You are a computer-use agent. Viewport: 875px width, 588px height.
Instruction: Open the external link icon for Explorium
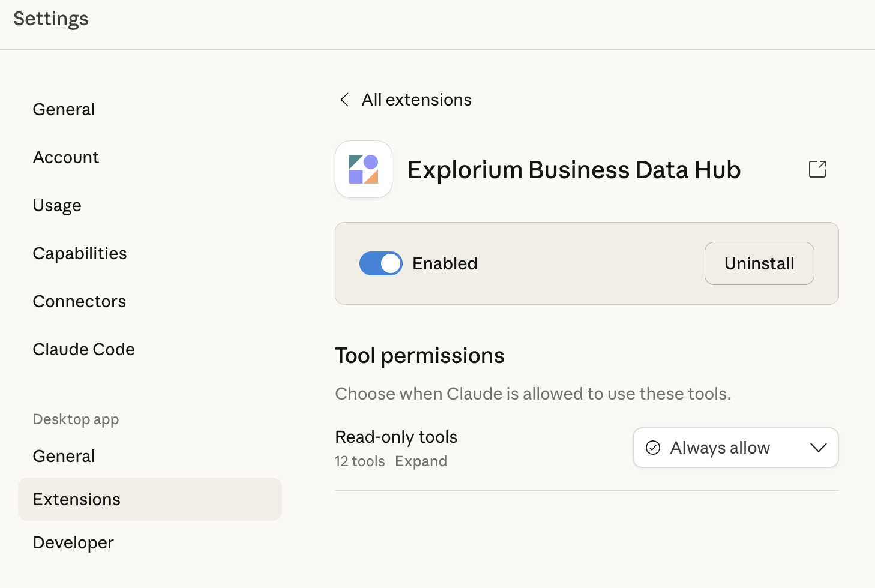[817, 169]
